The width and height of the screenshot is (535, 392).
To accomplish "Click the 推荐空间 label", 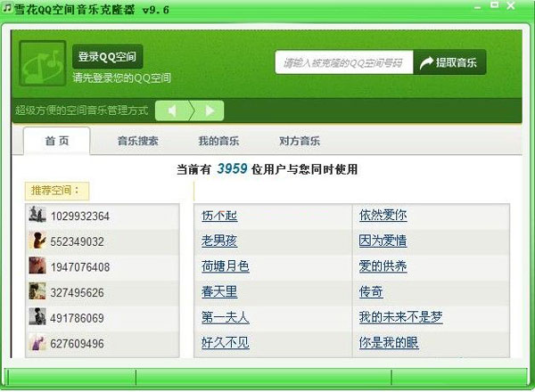I will 57,191.
